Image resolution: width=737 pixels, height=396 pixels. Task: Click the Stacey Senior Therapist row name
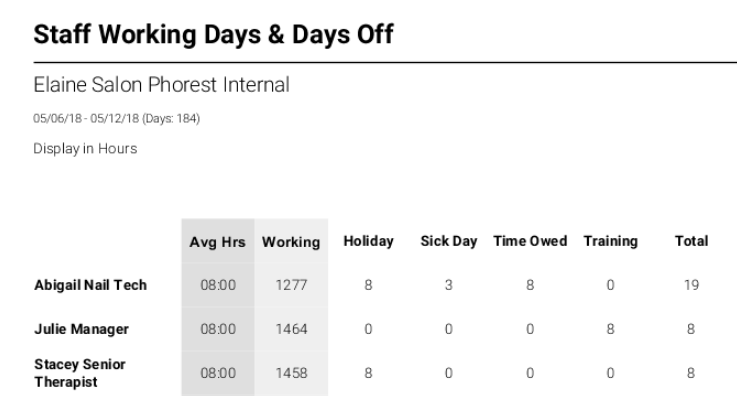80,373
